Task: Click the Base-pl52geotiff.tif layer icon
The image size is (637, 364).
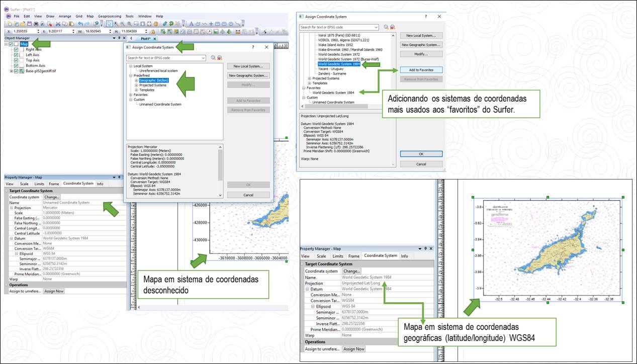Action: (23, 71)
